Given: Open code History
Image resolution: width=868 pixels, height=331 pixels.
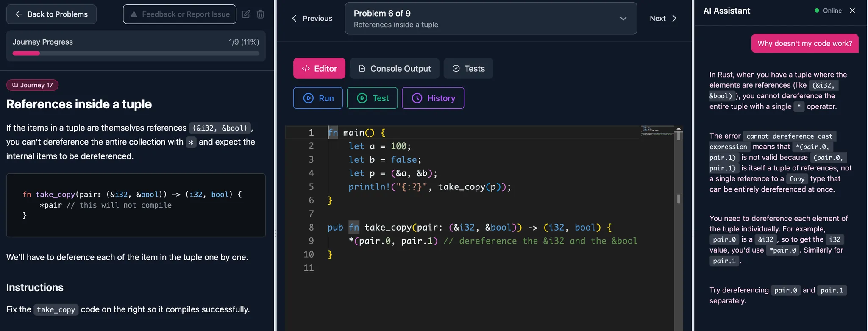Looking at the screenshot, I should coord(433,98).
